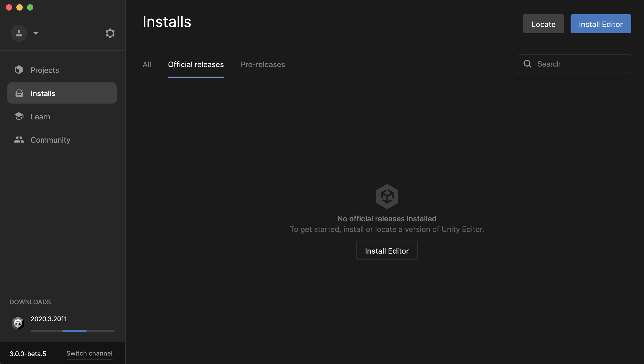Focus the Search input field
This screenshot has height=364, width=644.
581,64
